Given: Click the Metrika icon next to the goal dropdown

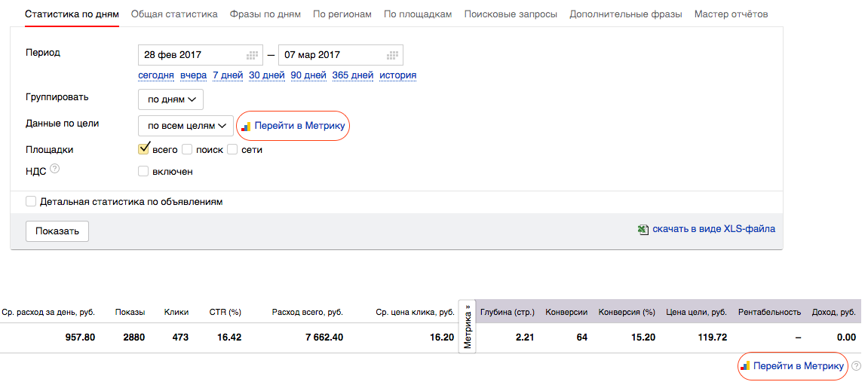Looking at the screenshot, I should [247, 126].
